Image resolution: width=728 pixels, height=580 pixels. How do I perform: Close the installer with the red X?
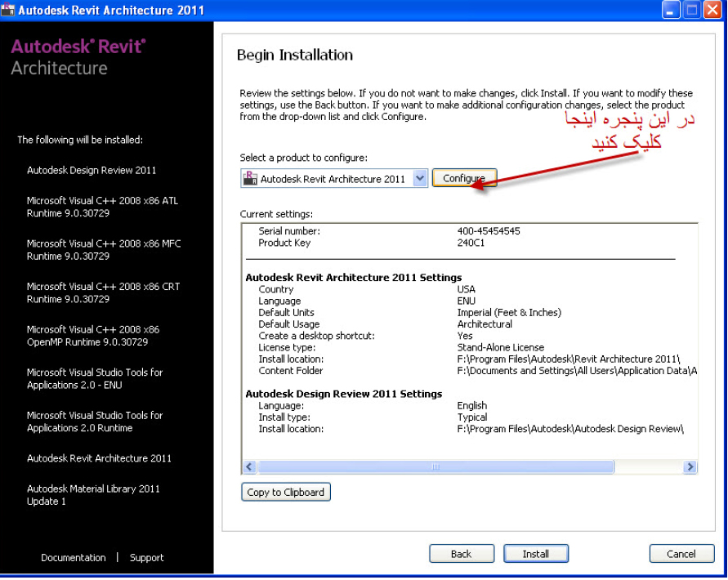click(x=712, y=11)
